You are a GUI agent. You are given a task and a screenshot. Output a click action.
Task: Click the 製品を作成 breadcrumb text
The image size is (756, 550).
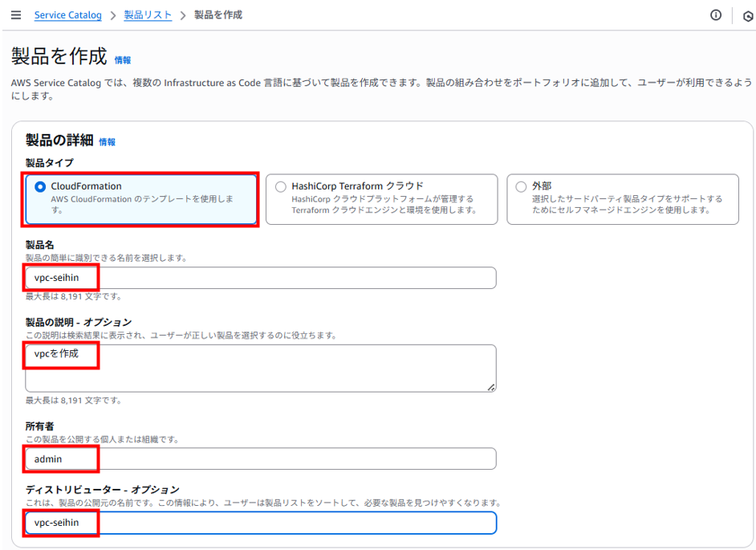pyautogui.click(x=218, y=15)
